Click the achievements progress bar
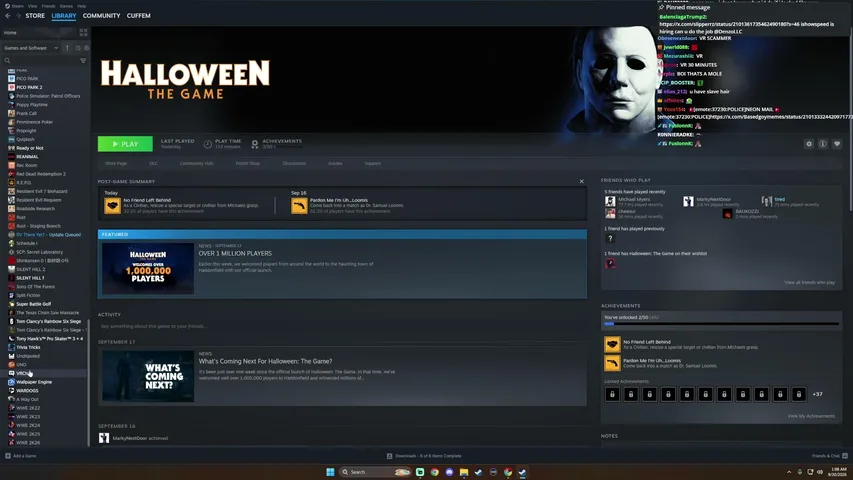Screen dimensions: 853x480 click(x=721, y=324)
